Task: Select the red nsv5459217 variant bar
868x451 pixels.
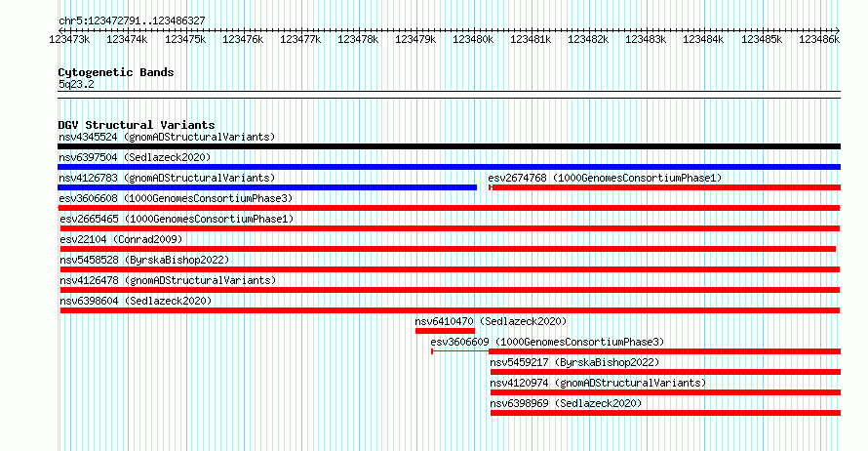Action: [x=665, y=372]
